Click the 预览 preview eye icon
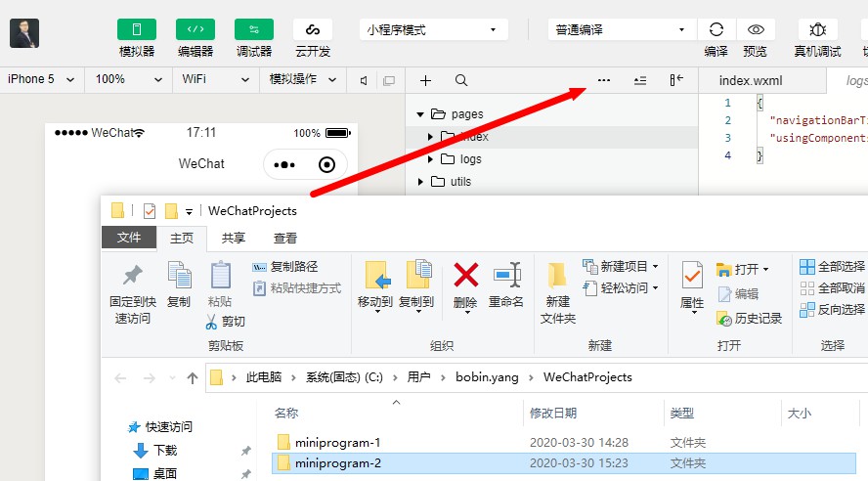868x481 pixels. (755, 30)
